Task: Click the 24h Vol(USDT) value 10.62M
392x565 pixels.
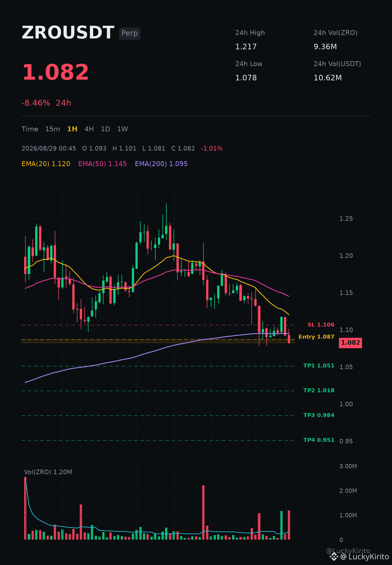Action: click(x=328, y=78)
